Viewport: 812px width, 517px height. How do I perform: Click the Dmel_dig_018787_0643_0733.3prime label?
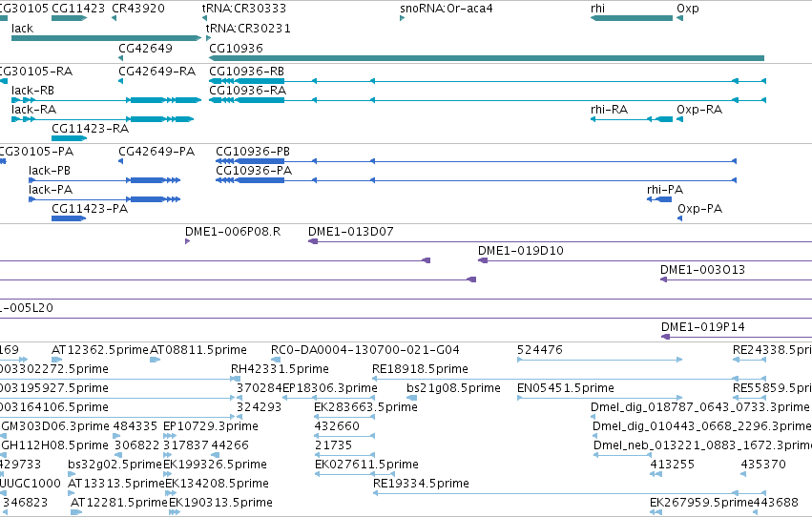(699, 407)
